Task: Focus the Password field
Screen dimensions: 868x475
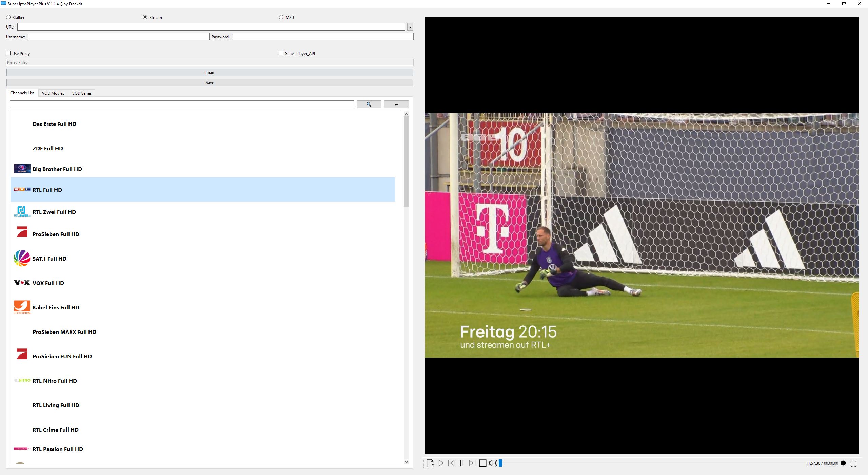Action: 323,37
